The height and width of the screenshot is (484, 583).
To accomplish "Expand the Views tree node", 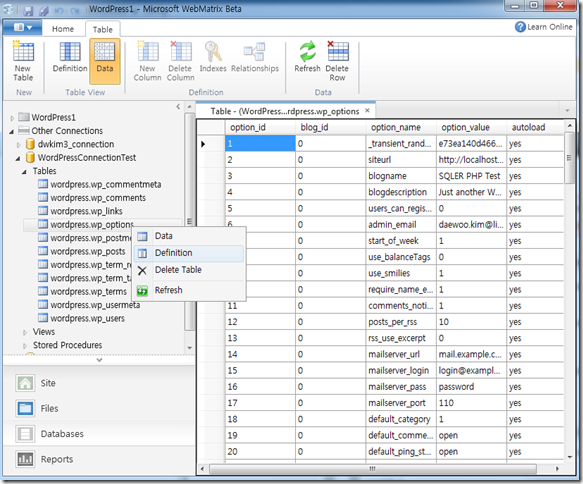I will click(25, 332).
